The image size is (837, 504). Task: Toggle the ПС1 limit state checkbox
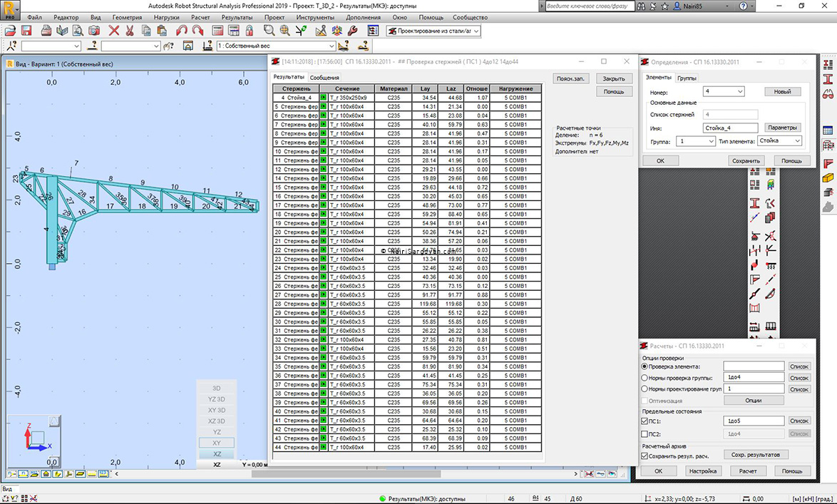645,421
